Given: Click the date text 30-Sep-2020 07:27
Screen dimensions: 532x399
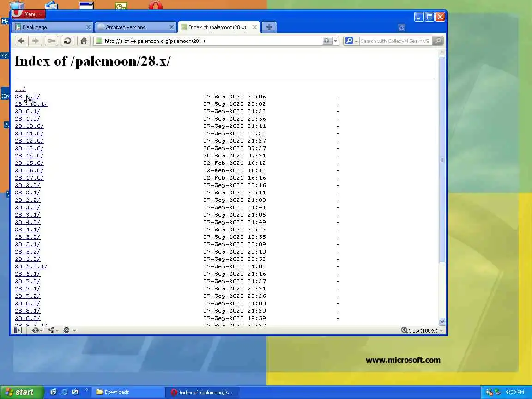Looking at the screenshot, I should click(235, 148).
